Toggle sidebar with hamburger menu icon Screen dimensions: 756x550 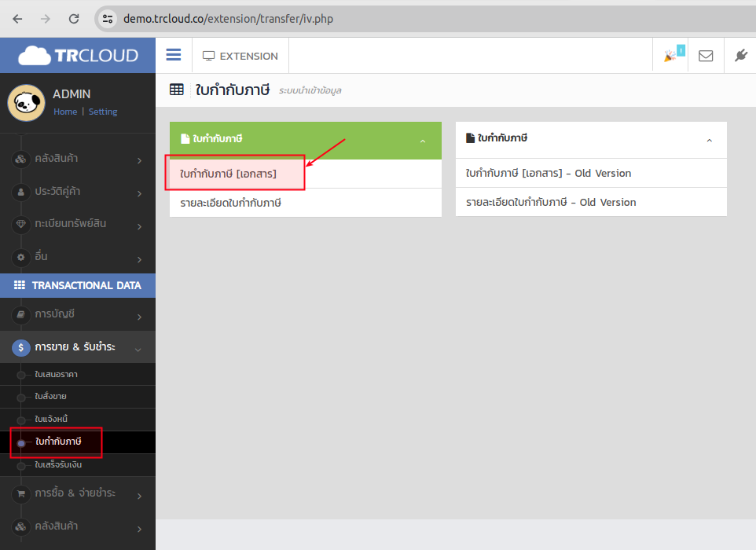(x=174, y=54)
